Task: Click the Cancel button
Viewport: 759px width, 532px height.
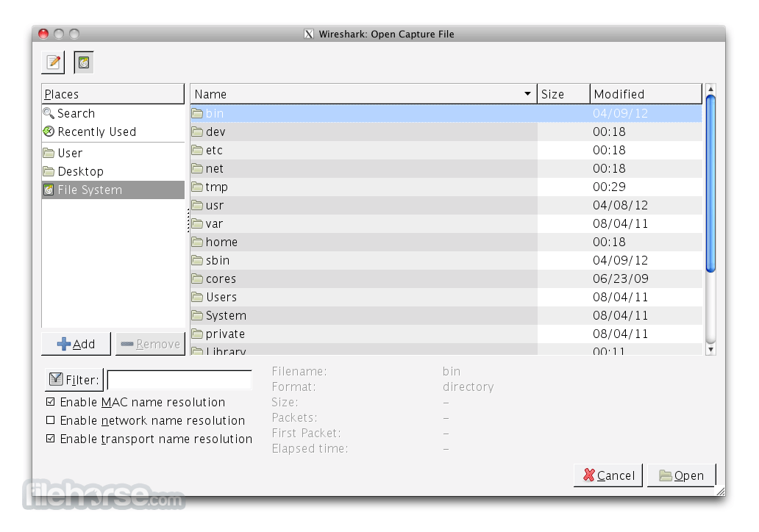Action: 608,475
